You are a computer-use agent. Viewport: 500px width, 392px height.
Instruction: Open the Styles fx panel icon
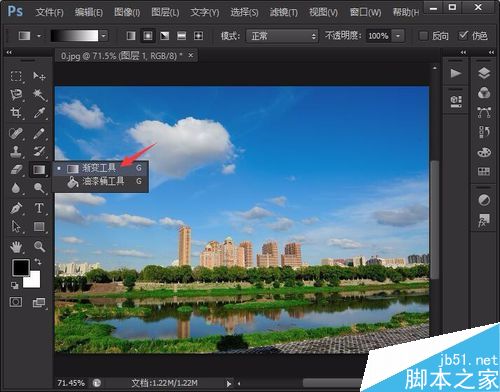[484, 220]
